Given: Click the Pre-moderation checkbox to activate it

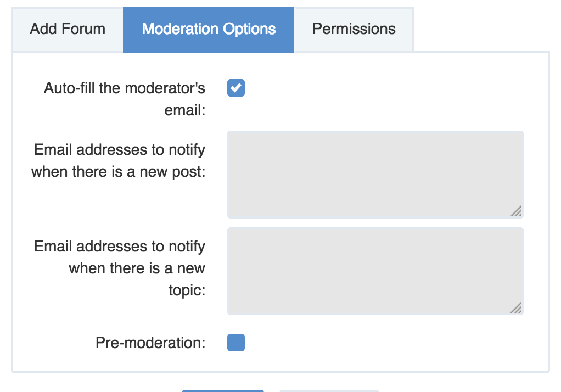Looking at the screenshot, I should [x=235, y=342].
